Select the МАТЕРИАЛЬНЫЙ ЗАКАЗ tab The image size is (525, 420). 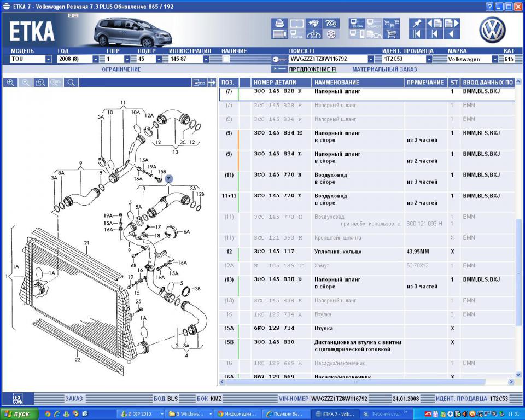[384, 69]
